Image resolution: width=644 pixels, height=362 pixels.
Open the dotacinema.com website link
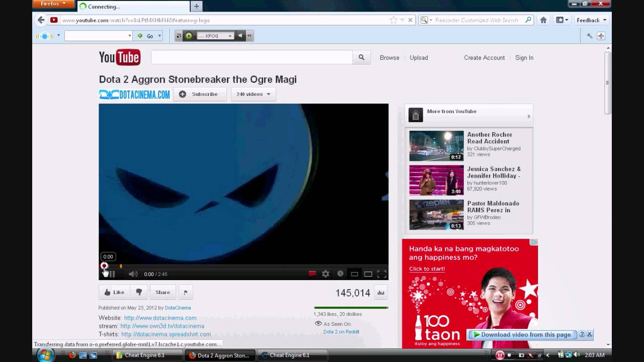pyautogui.click(x=160, y=318)
